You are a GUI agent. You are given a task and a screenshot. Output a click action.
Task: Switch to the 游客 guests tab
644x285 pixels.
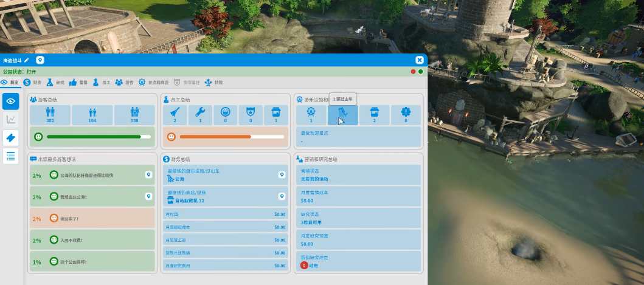coord(125,82)
